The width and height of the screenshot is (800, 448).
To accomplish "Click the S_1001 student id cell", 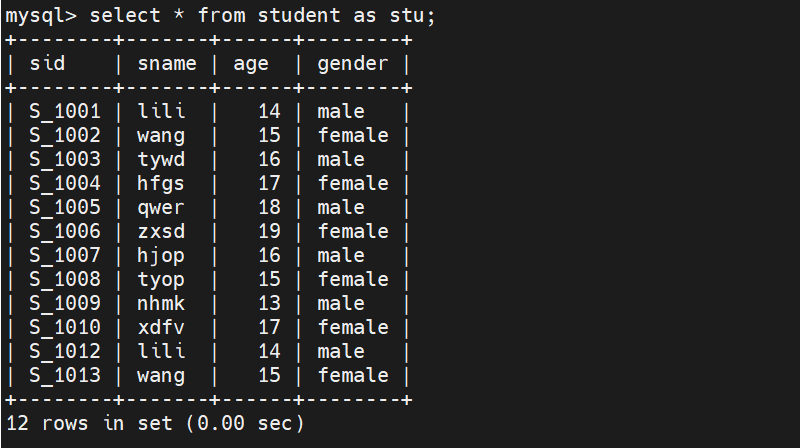I will [x=65, y=112].
